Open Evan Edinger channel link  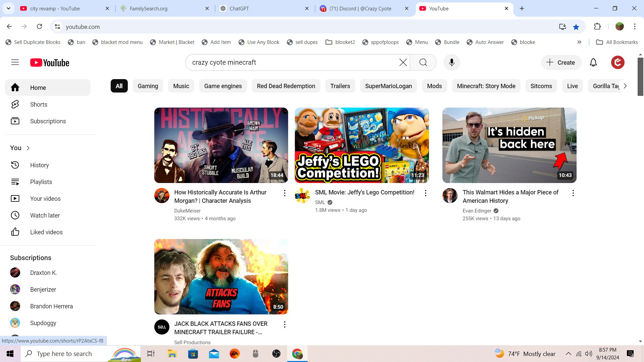477,211
